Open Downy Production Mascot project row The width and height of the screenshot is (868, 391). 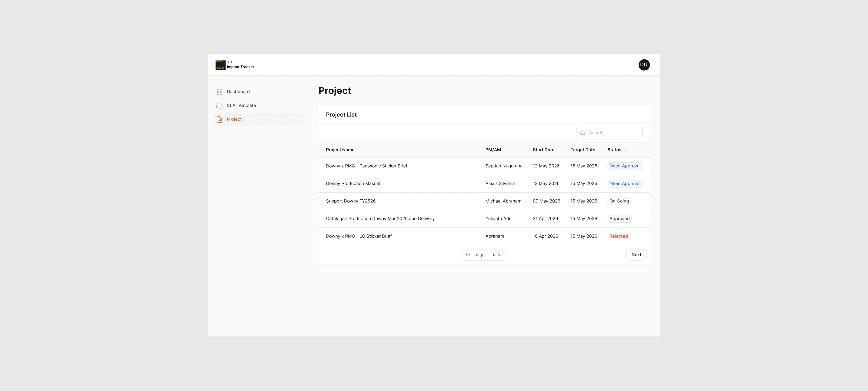pyautogui.click(x=484, y=183)
